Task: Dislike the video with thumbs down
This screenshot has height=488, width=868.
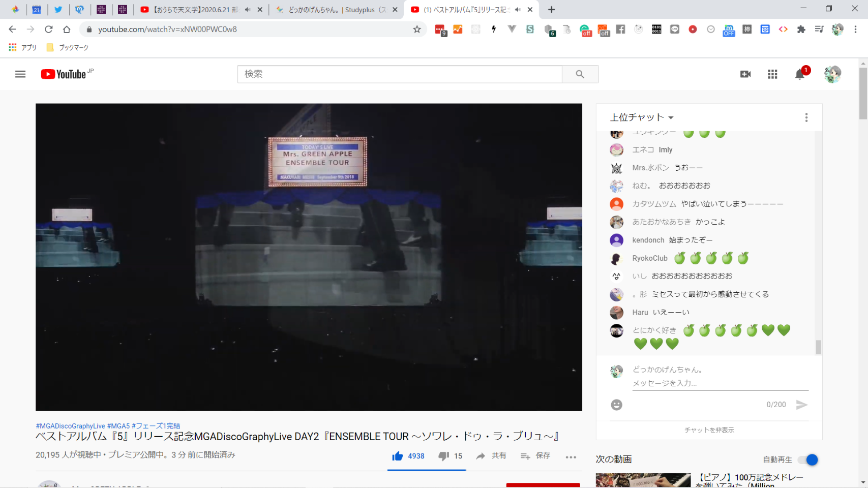Action: tap(443, 456)
